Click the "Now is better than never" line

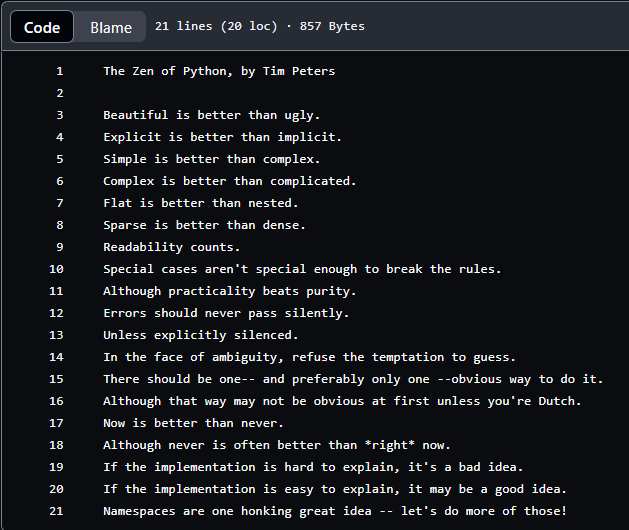pos(193,423)
